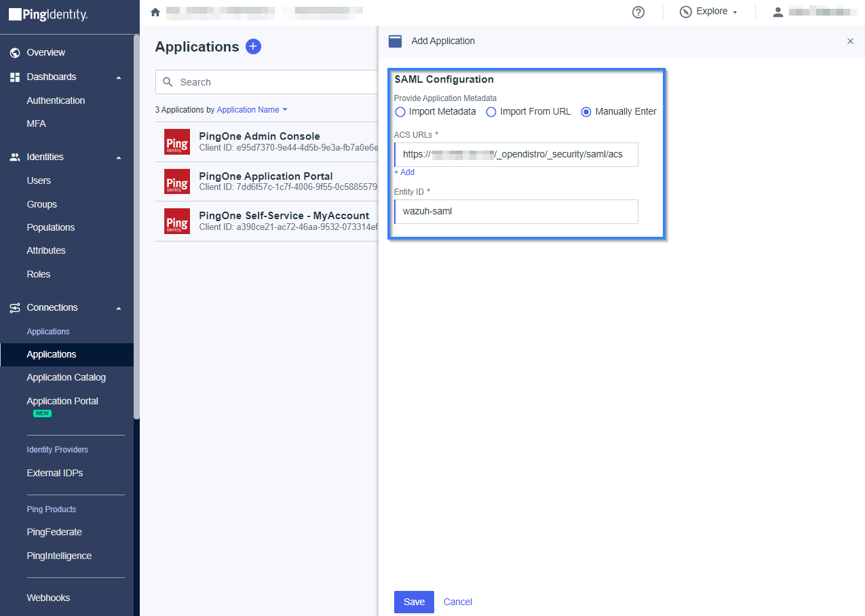The image size is (865, 616).
Task: Click the applications Search field
Action: click(x=266, y=82)
